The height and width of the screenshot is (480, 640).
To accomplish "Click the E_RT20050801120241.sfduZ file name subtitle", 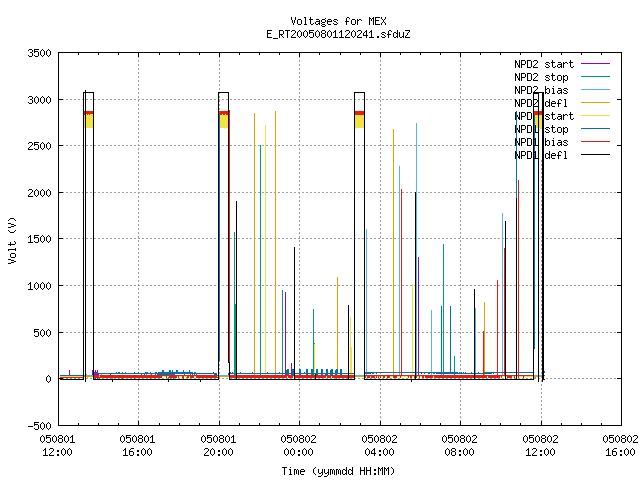I will coord(338,34).
